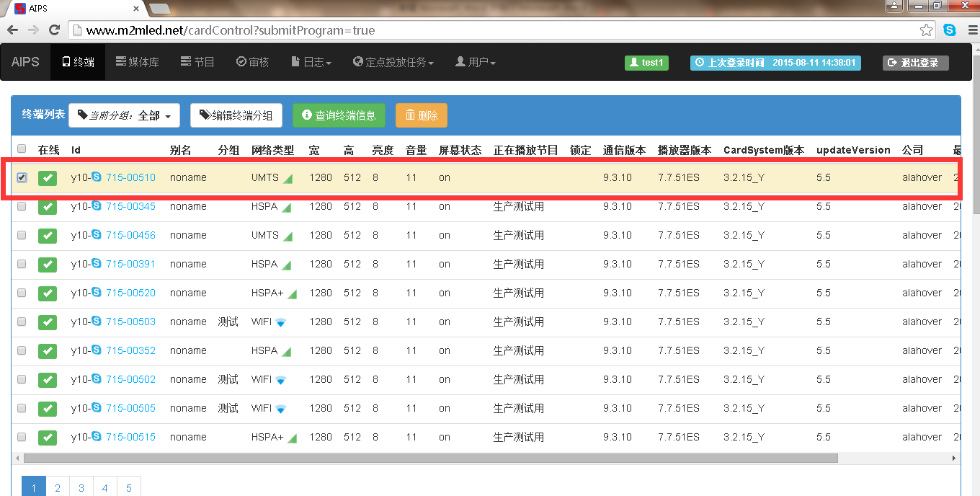The height and width of the screenshot is (496, 980).
Task: Enable the checkbox for terminal 715-00505
Action: tap(22, 408)
